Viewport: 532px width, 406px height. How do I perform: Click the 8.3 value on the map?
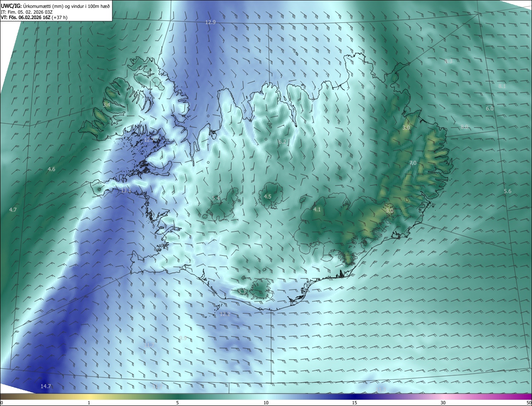448,61
